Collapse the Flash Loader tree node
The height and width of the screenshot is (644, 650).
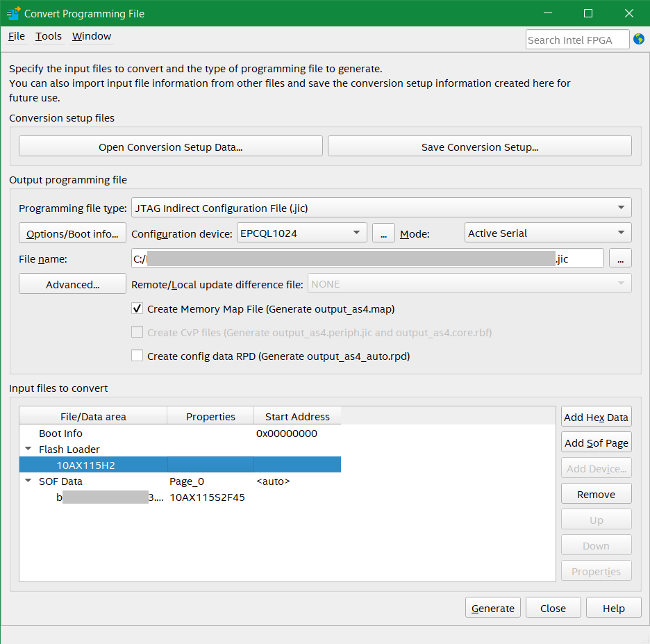click(28, 449)
